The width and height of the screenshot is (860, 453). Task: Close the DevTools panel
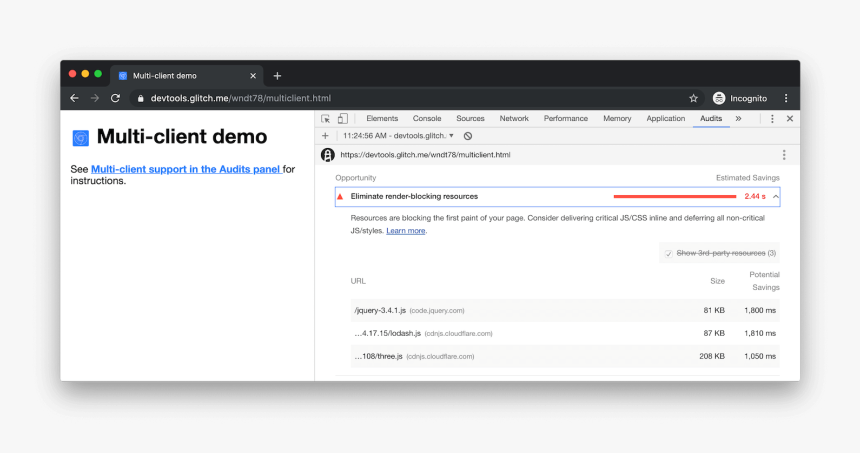point(790,118)
